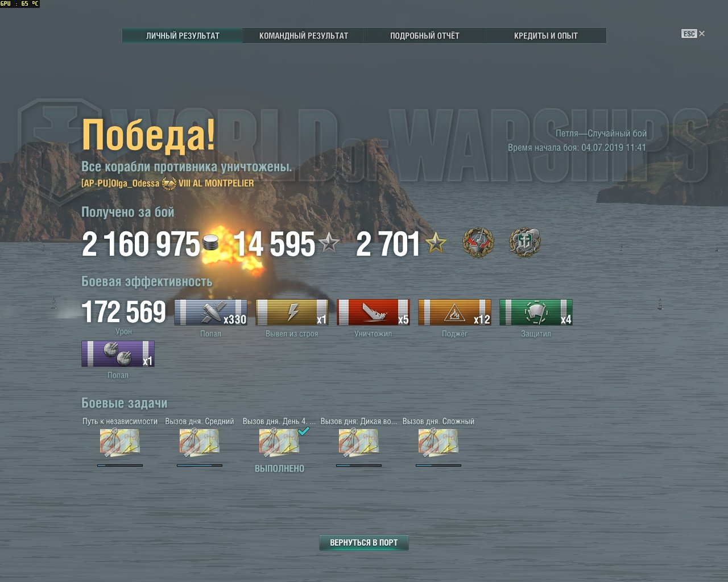Image resolution: width=728 pixels, height=582 pixels.
Task: Click the silver credits coin icon
Action: pyautogui.click(x=210, y=243)
